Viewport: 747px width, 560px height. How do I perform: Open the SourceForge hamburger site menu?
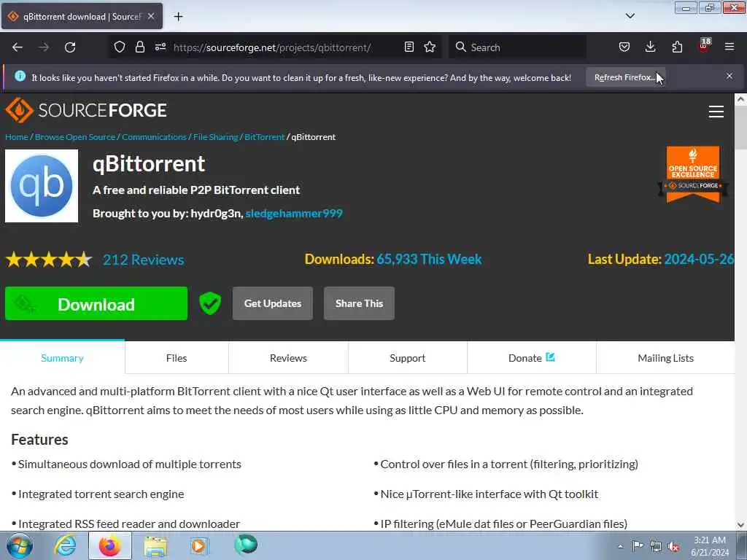point(716,112)
